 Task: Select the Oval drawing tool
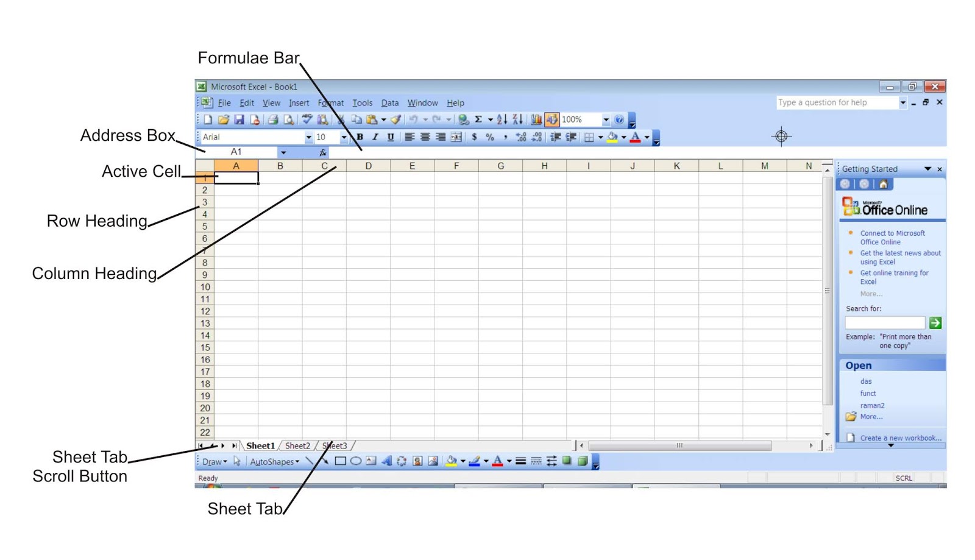355,461
